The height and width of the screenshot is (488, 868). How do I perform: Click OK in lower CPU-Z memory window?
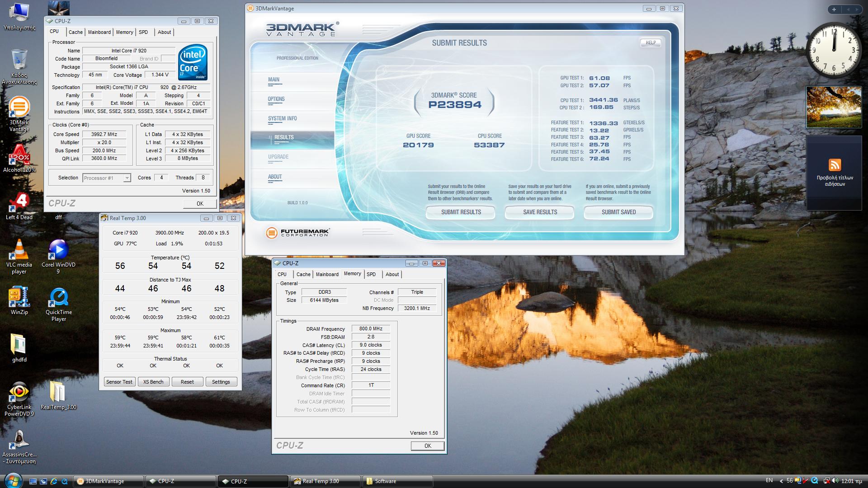tap(428, 446)
